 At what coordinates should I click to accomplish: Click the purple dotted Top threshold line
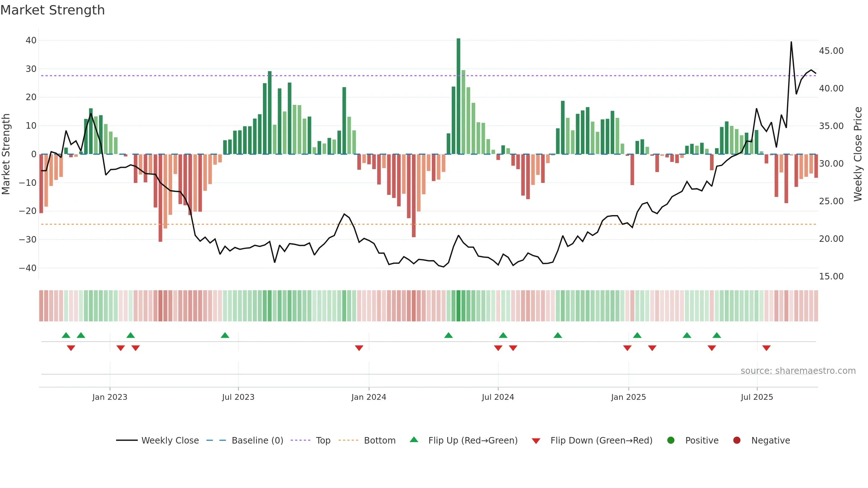(x=429, y=76)
